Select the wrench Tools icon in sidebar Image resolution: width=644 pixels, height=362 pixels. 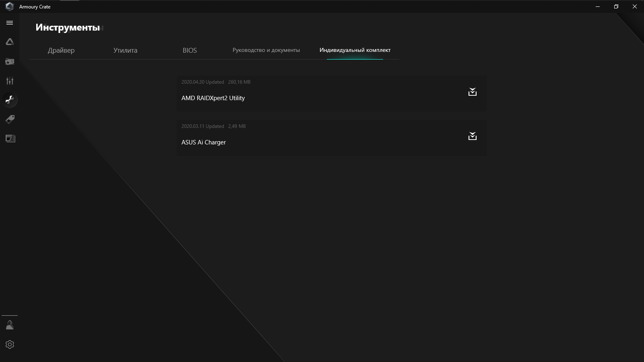10,100
